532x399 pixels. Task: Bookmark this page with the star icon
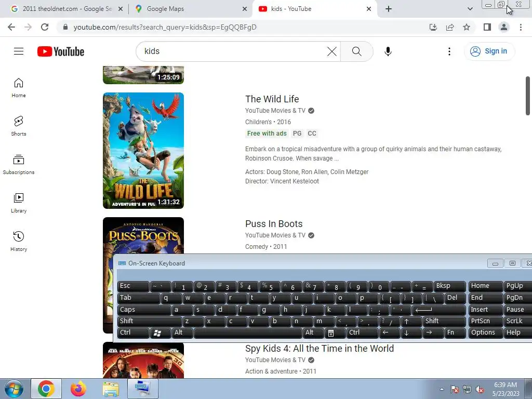pyautogui.click(x=467, y=27)
